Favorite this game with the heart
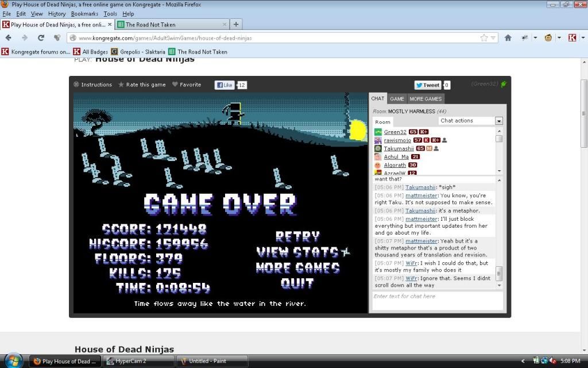588x368 pixels. [x=187, y=85]
